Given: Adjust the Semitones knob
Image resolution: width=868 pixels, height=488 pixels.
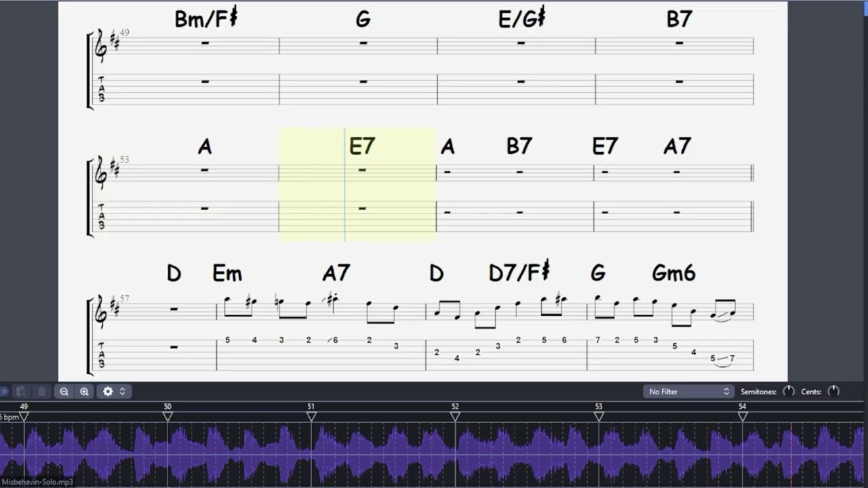Looking at the screenshot, I should tap(789, 391).
